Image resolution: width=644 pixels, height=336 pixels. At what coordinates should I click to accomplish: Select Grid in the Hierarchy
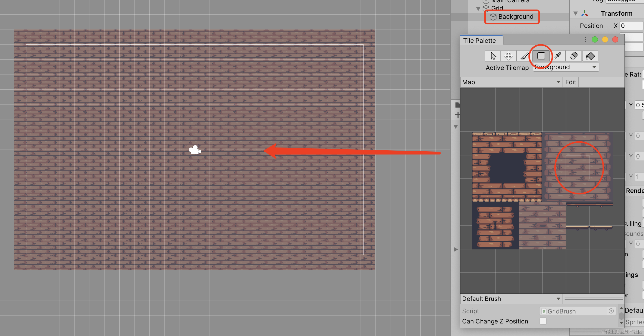pos(497,8)
